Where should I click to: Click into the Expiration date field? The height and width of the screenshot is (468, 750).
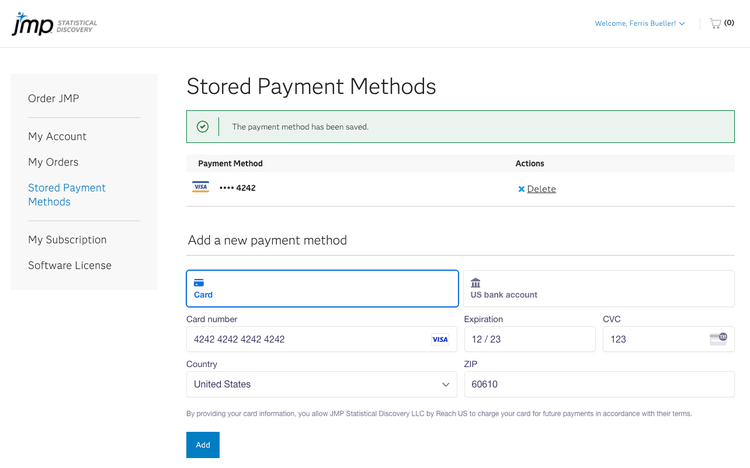[529, 340]
